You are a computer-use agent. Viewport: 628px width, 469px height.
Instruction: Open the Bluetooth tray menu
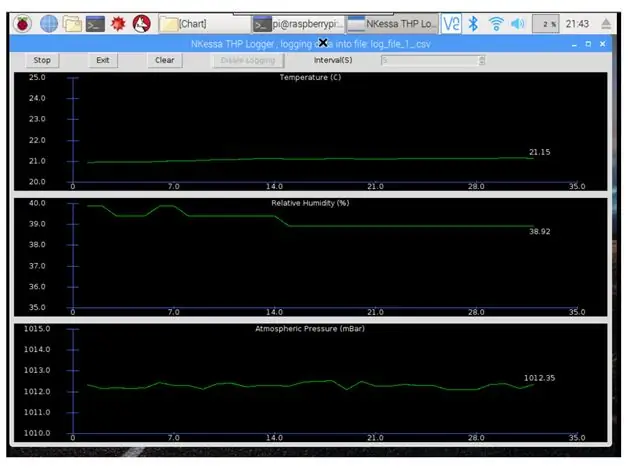[473, 24]
